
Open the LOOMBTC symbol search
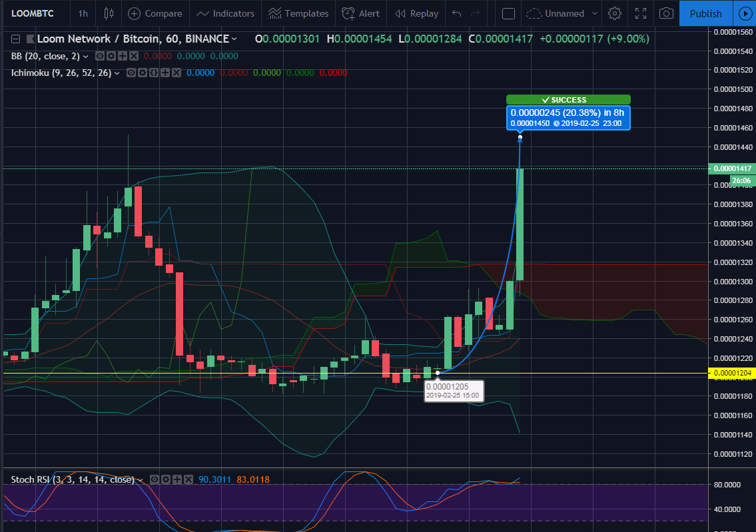(x=32, y=13)
